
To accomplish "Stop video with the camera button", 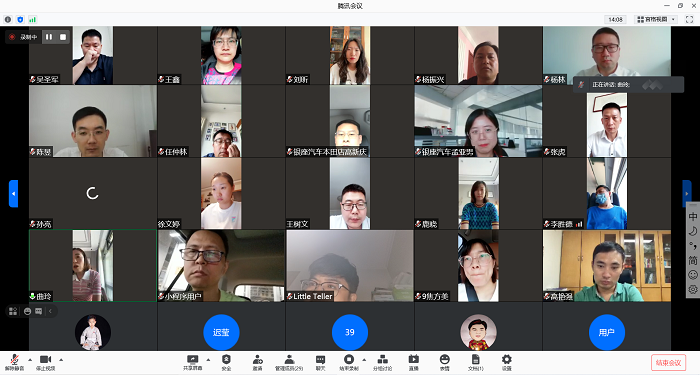I will point(46,362).
